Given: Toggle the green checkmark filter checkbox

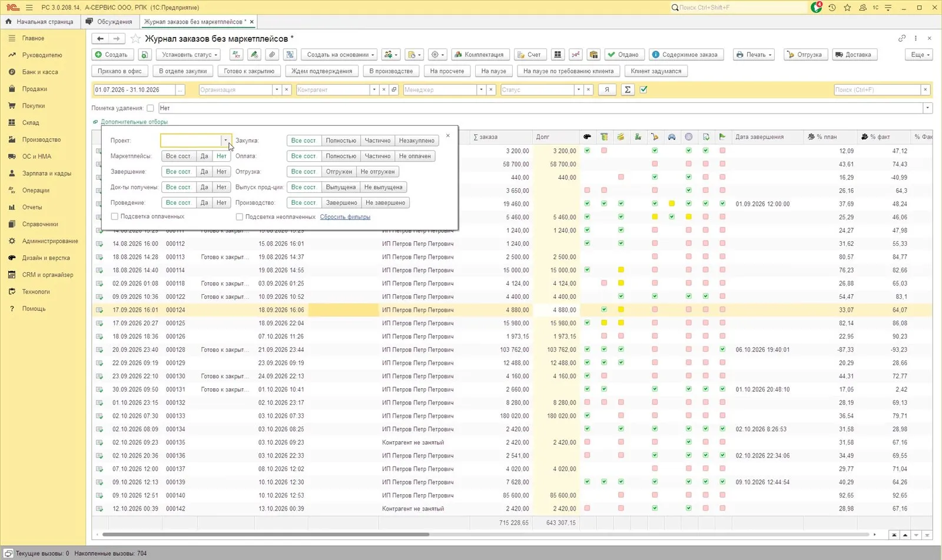Looking at the screenshot, I should (x=644, y=90).
